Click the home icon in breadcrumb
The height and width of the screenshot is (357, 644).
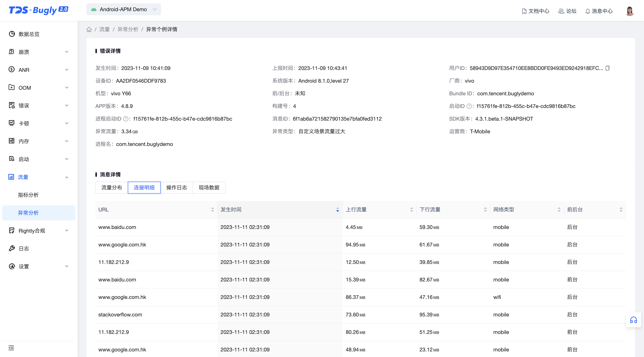pos(89,29)
